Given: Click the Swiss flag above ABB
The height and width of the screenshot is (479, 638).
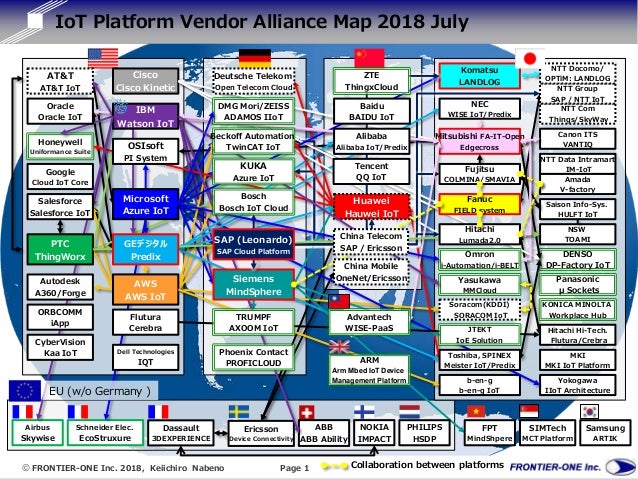Looking at the screenshot, I should pyautogui.click(x=306, y=412).
